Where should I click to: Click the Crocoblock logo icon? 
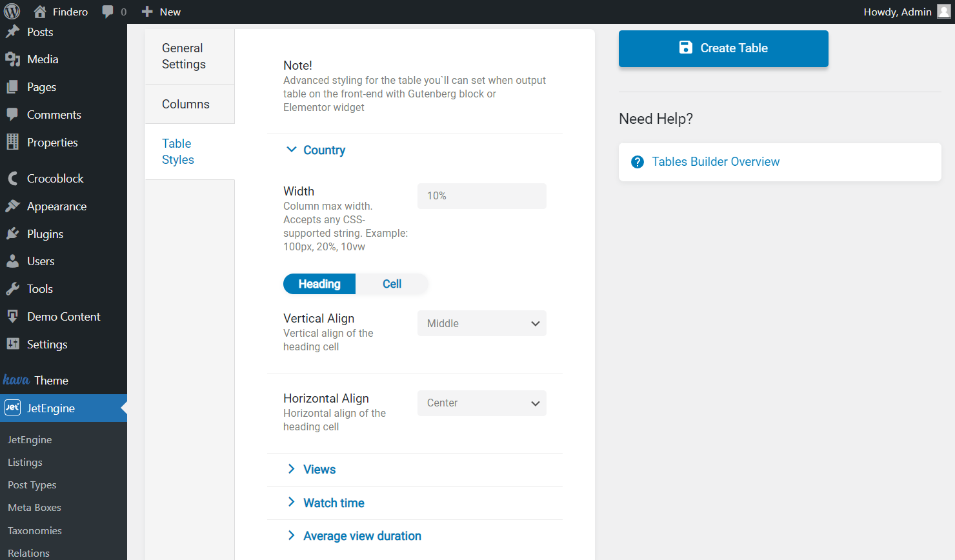pyautogui.click(x=12, y=179)
